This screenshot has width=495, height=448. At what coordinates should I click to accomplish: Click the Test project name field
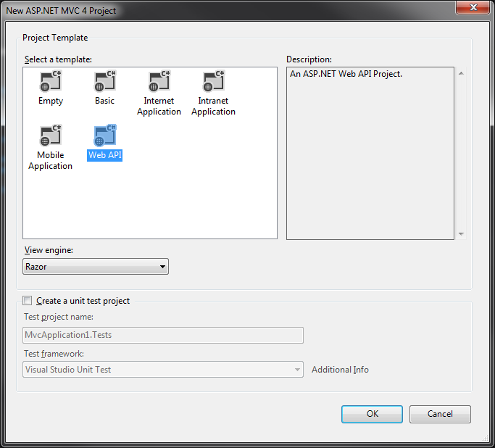click(x=163, y=335)
